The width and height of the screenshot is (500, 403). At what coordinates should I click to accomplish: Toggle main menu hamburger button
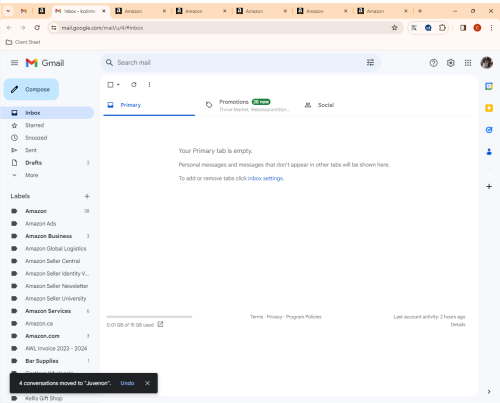(14, 63)
